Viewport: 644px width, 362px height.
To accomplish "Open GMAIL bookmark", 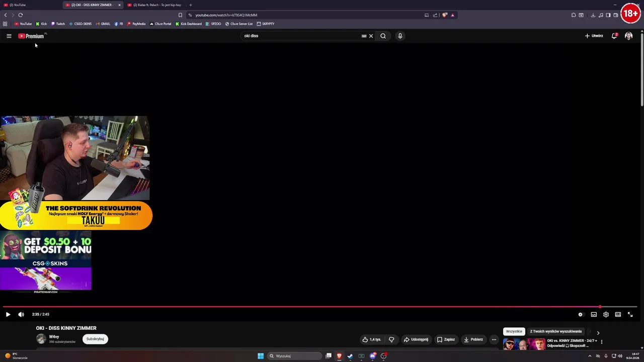I will (x=103, y=24).
